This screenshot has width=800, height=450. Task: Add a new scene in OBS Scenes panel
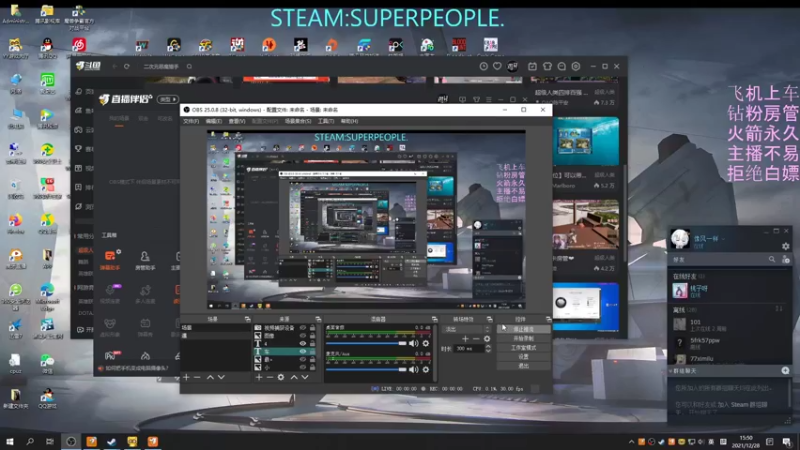pos(186,377)
